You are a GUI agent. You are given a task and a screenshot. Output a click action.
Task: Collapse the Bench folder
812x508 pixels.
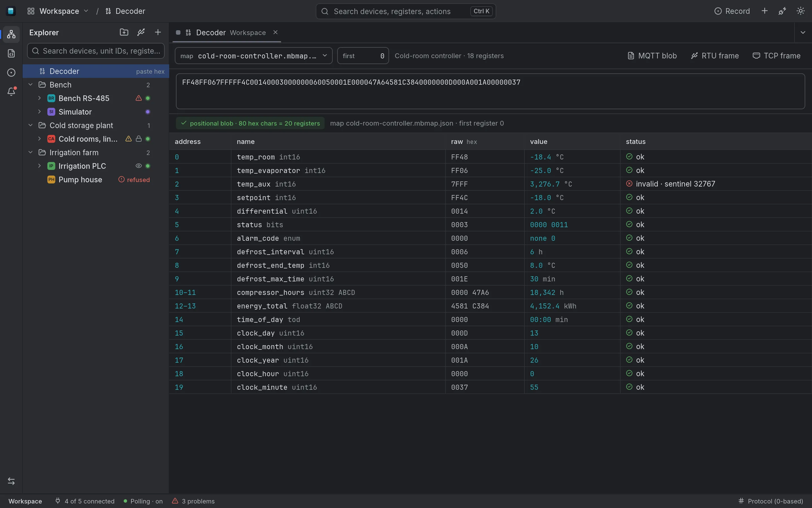tap(30, 85)
